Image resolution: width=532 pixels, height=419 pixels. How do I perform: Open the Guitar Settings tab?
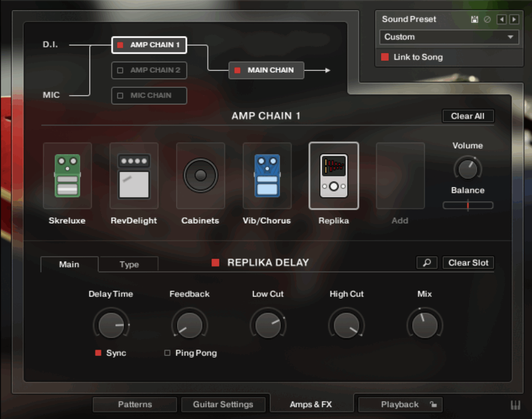(223, 404)
